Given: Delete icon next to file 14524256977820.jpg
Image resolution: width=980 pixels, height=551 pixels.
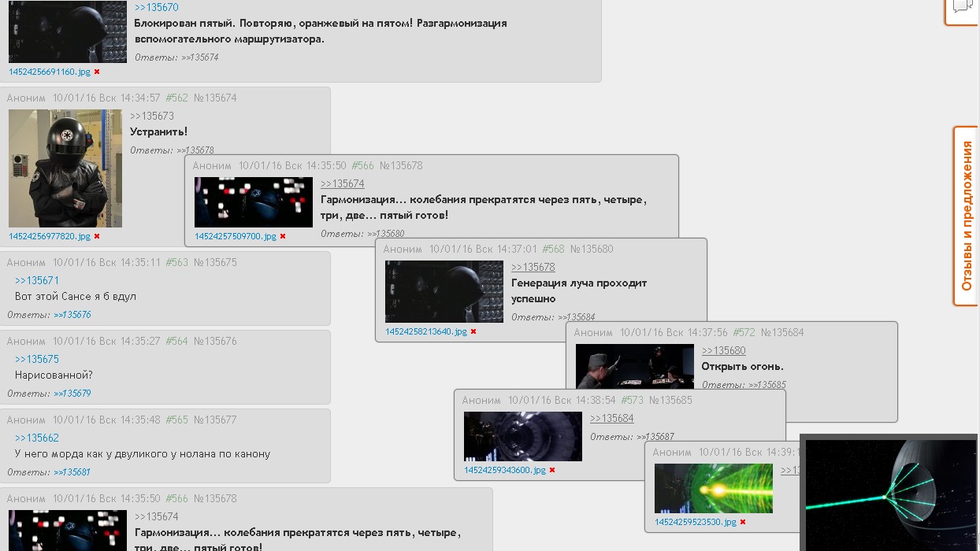Looking at the screenshot, I should click(x=97, y=236).
